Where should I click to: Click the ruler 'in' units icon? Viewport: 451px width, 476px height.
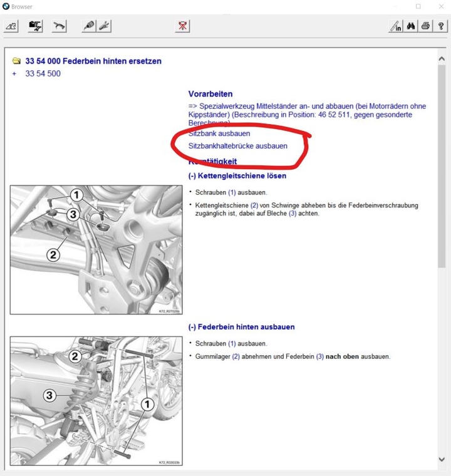click(396, 26)
